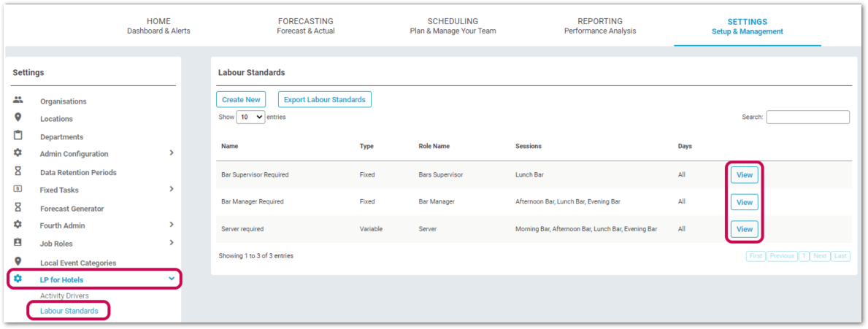Open the HOME Dashboard & Alerts tab
Viewport: 868px width, 329px height.
click(x=158, y=26)
